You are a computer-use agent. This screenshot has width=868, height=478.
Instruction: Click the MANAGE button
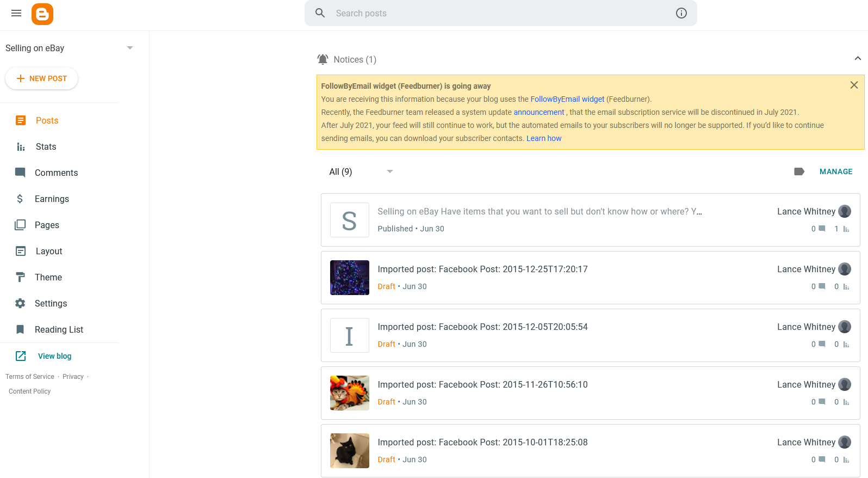[836, 171]
